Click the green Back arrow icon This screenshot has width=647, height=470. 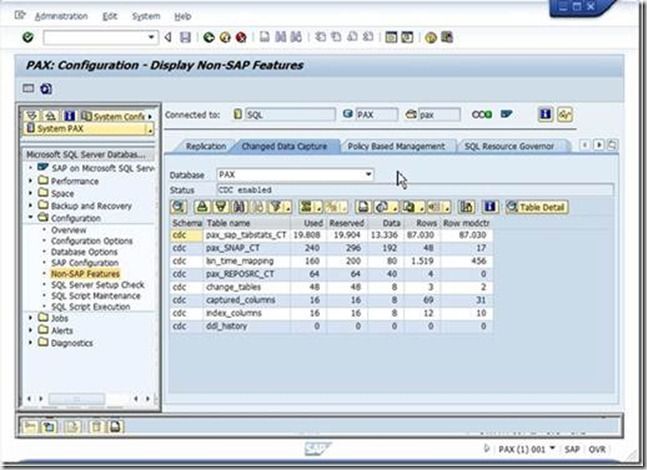209,38
